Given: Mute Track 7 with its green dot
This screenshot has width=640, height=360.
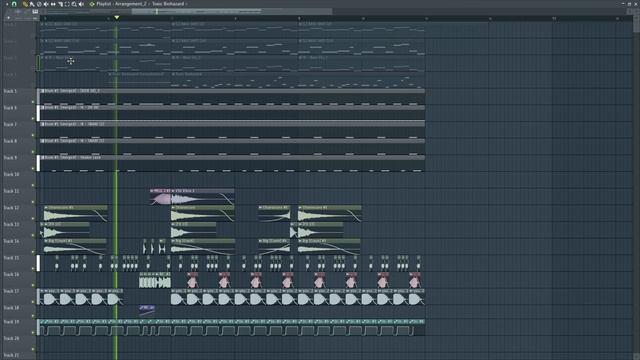Looking at the screenshot, I should 33,135.
